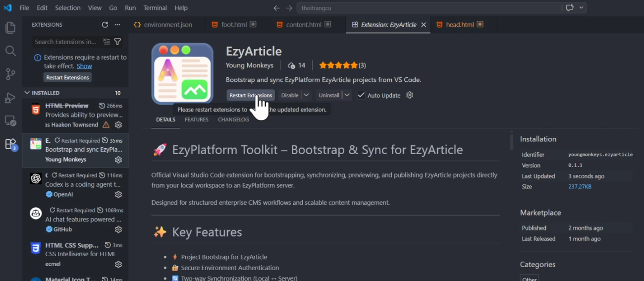Viewport: 644px width, 281px height.
Task: Click the extension details scrollbar
Action: pyautogui.click(x=512, y=142)
